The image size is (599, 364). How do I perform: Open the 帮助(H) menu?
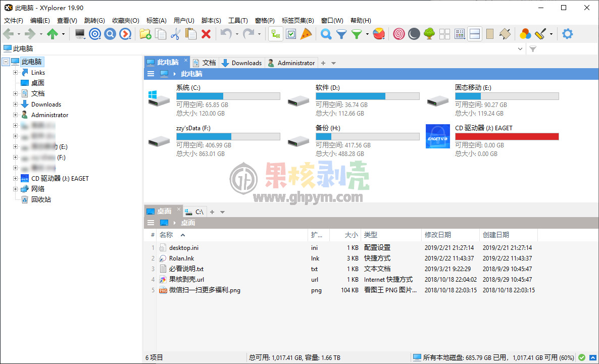361,21
